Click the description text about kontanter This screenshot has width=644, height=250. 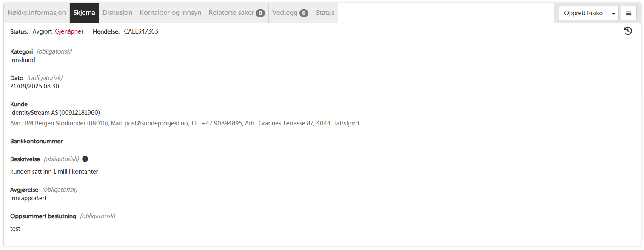54,172
